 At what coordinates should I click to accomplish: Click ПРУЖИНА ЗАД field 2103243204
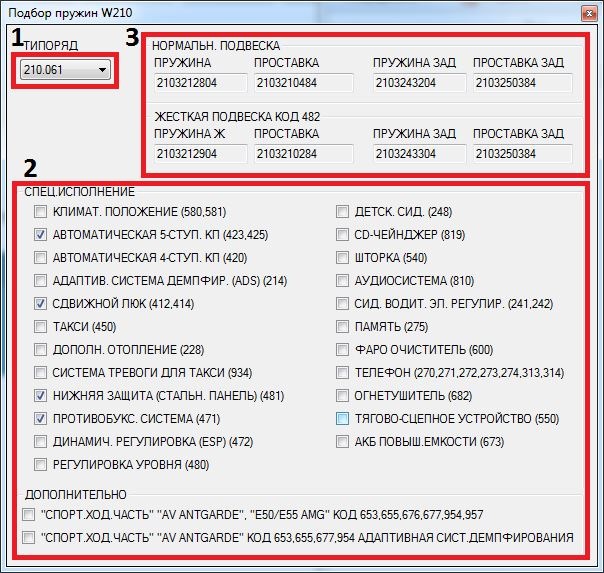click(x=419, y=83)
